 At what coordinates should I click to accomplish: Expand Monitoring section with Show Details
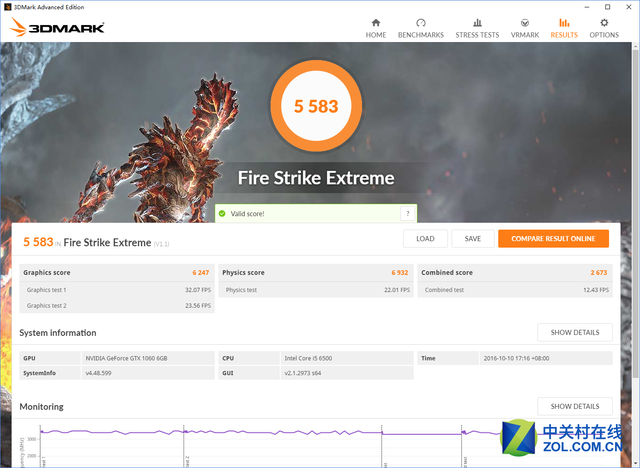coord(574,406)
